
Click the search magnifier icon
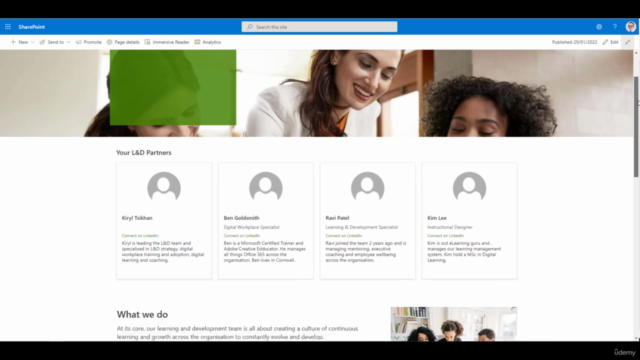click(x=250, y=27)
